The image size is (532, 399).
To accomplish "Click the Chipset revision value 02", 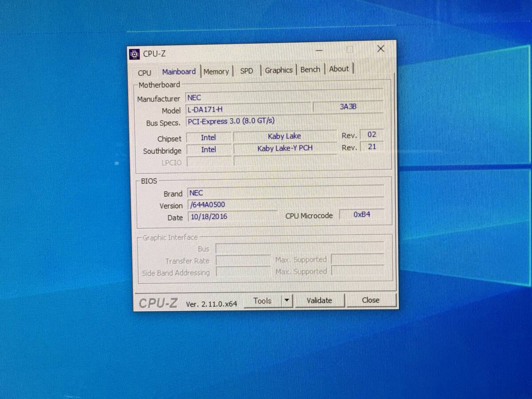I will (372, 134).
